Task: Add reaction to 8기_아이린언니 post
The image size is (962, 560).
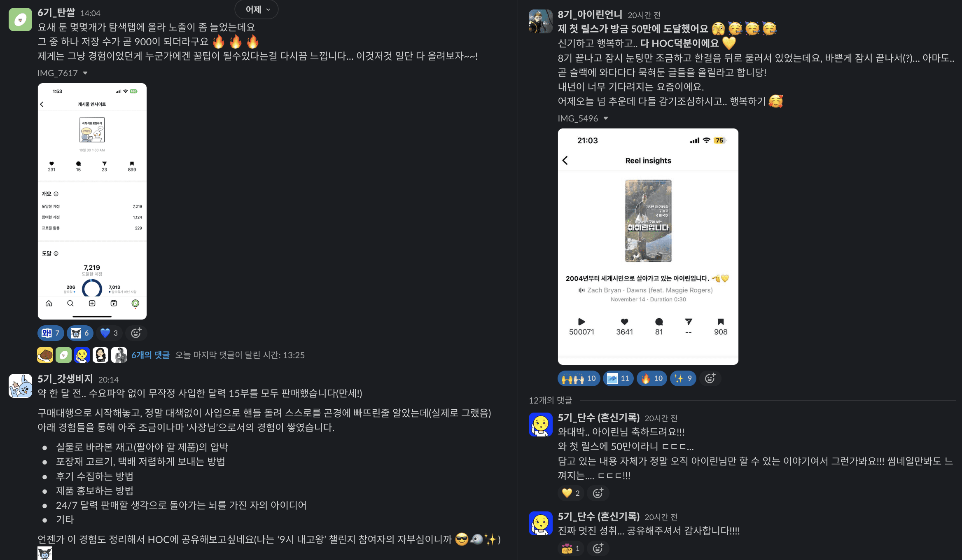Action: pyautogui.click(x=710, y=378)
